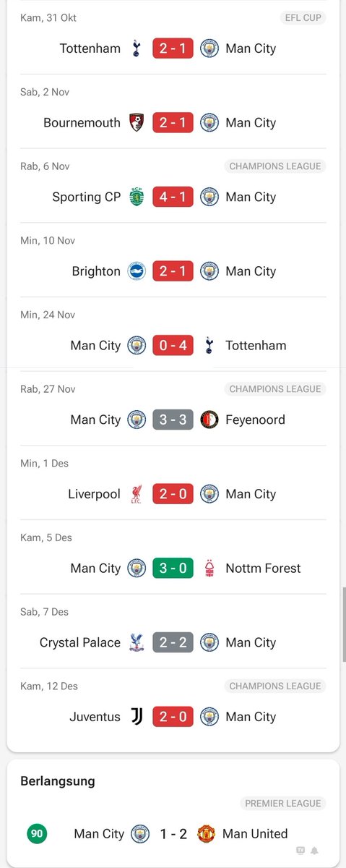Tap the Bournemouth club crest

pyautogui.click(x=137, y=123)
